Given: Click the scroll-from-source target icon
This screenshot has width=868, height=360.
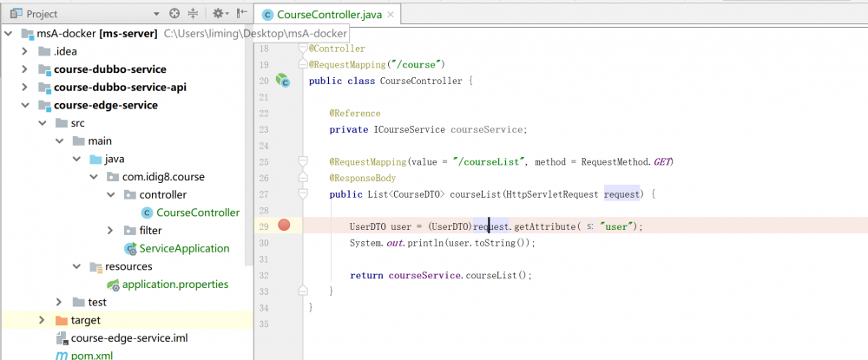Looking at the screenshot, I should pos(174,14).
